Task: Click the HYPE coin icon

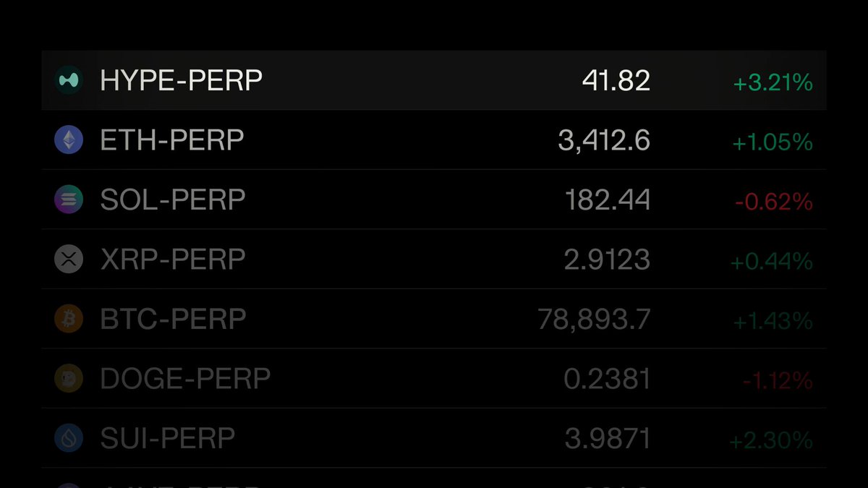Action: pos(69,80)
